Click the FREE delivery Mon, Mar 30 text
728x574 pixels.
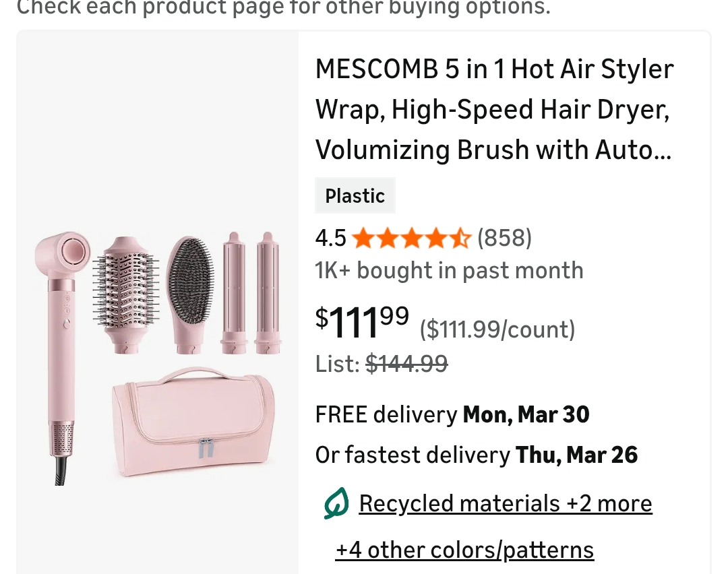[452, 414]
